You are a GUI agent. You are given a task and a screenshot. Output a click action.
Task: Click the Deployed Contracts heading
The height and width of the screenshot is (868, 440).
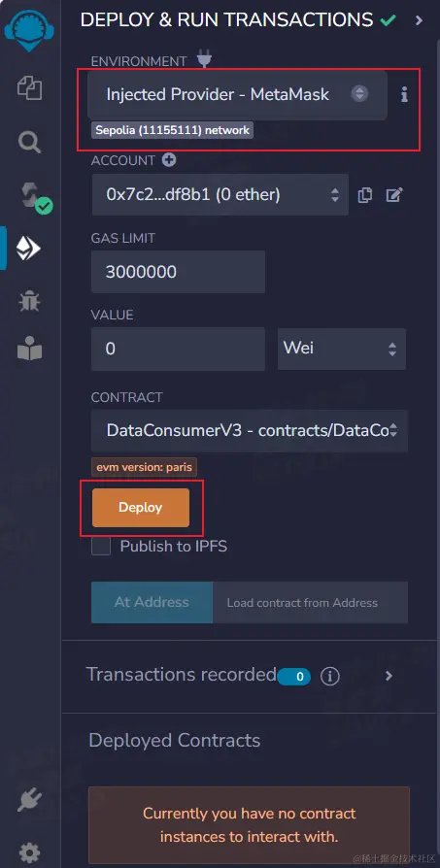tap(174, 740)
